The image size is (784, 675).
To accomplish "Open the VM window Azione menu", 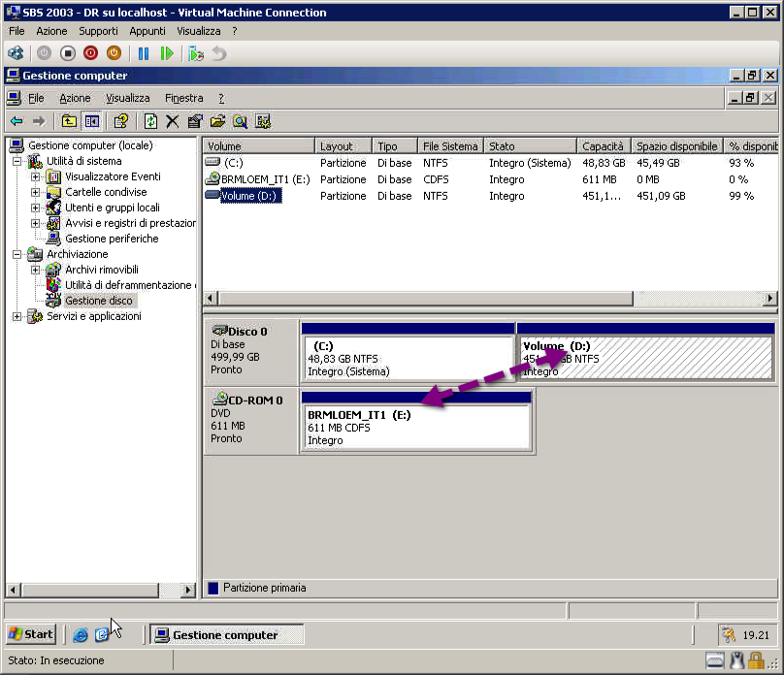I will coord(51,31).
